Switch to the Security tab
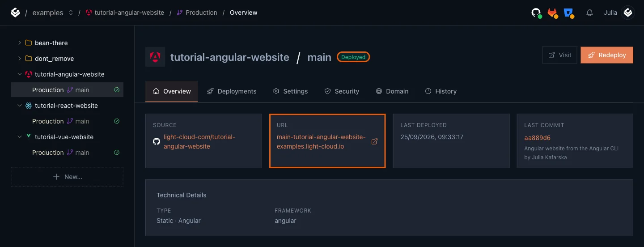644x247 pixels. (x=342, y=91)
